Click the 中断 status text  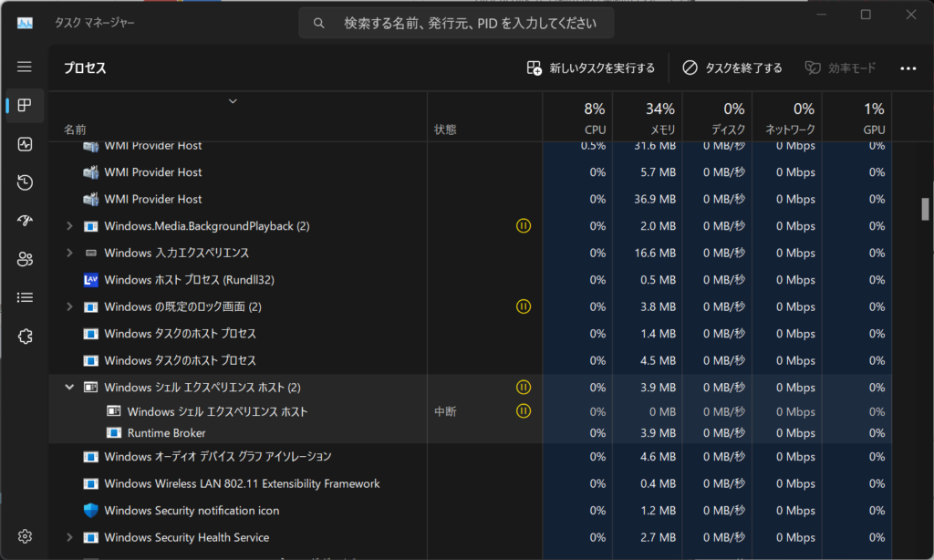[x=445, y=411]
